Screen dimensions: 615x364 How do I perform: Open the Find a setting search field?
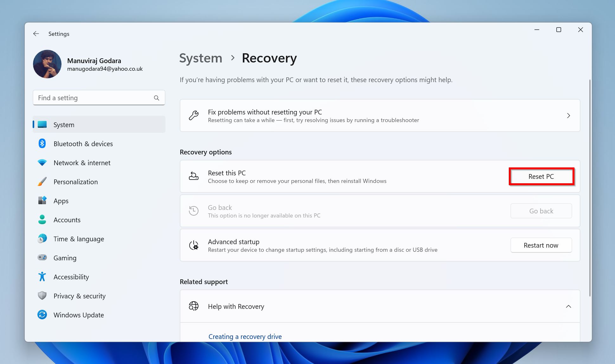tap(99, 98)
